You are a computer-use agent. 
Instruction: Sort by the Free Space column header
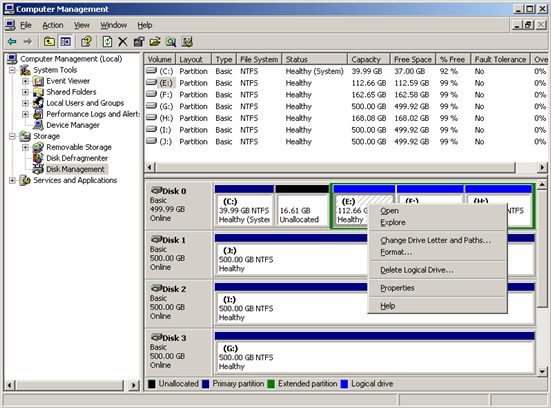tap(413, 59)
